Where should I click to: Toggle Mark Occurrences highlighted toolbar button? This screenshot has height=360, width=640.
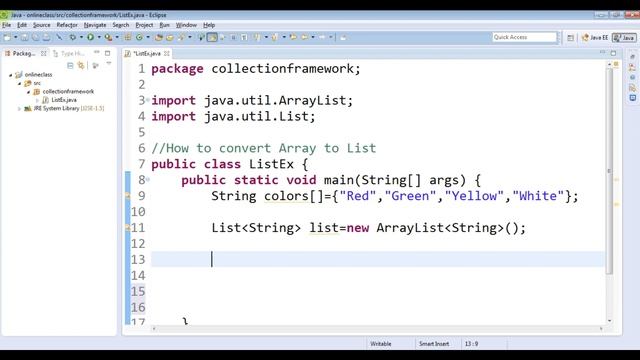pos(212,37)
